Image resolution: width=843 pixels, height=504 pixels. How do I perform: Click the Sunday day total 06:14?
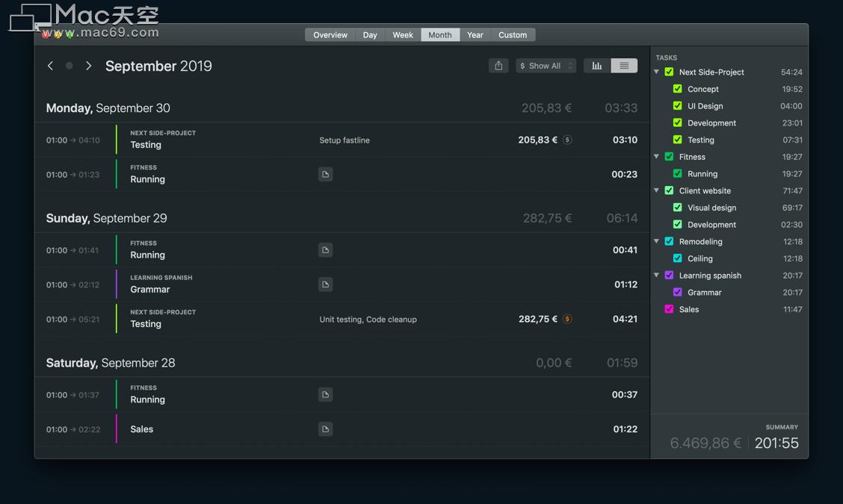[x=622, y=218]
